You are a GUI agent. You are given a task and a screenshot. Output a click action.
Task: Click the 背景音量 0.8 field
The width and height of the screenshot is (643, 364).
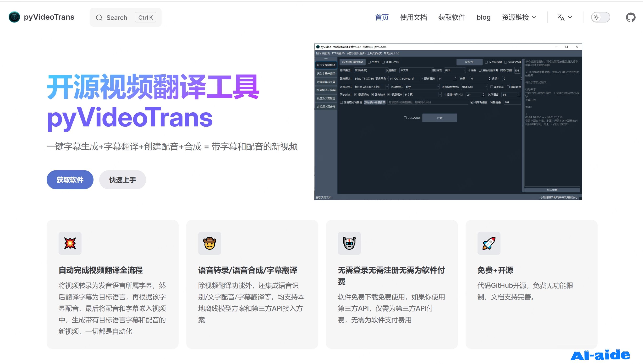(x=512, y=102)
